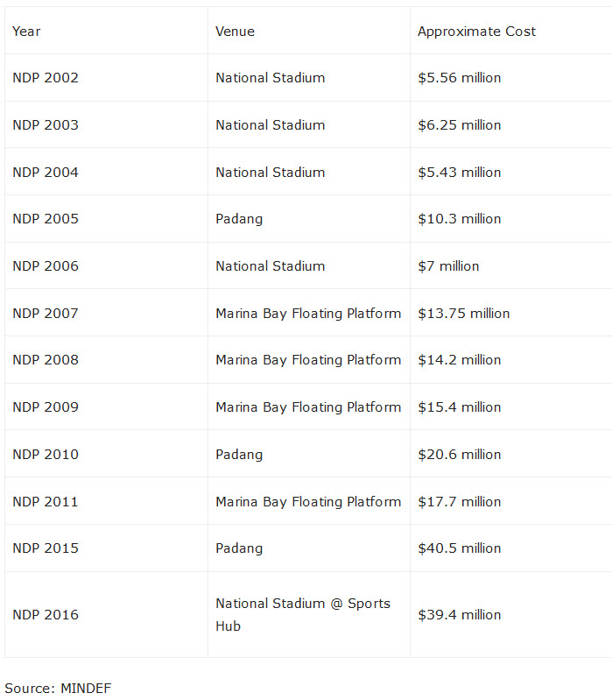Select the NDP 2005 year cell
612x700 pixels.
click(46, 219)
